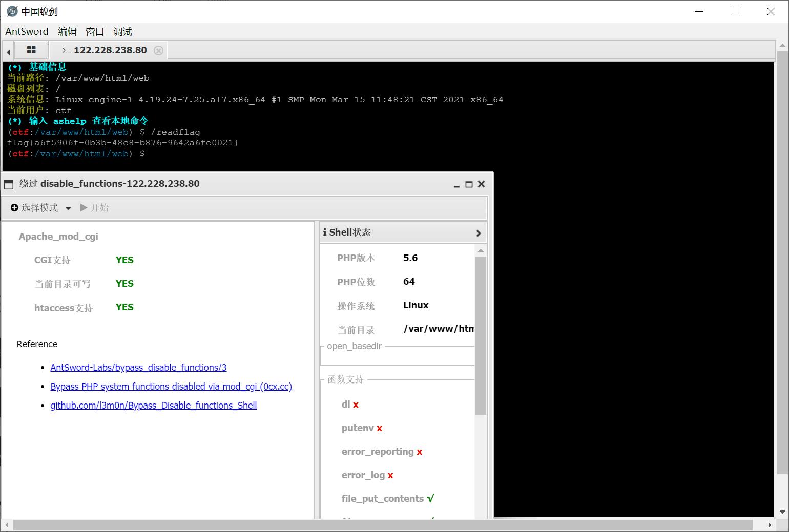789x532 pixels.
Task: Click the error_reporting function entry
Action: pos(382,452)
